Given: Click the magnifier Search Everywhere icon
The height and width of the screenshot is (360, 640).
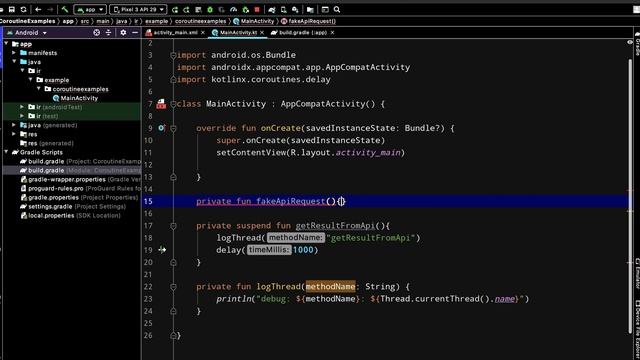Looking at the screenshot, I should click(337, 9).
